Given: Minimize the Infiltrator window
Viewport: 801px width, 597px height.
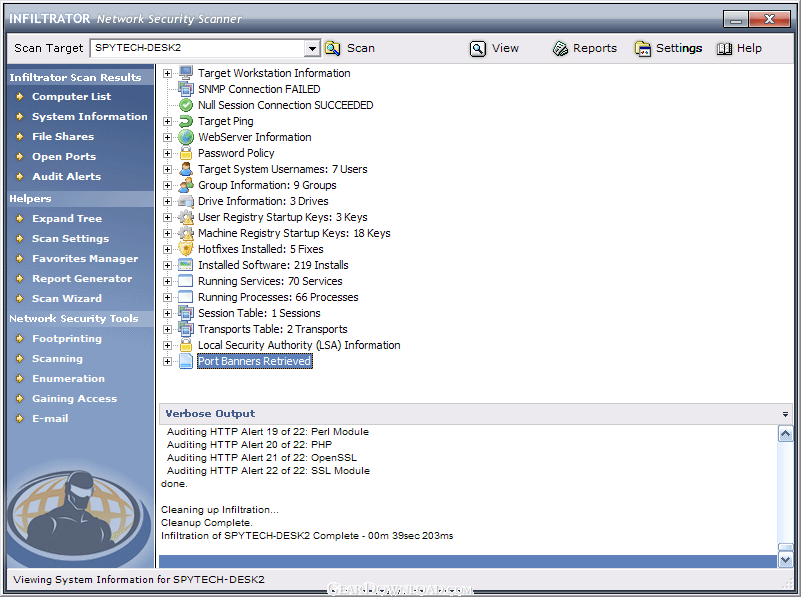Looking at the screenshot, I should point(736,19).
